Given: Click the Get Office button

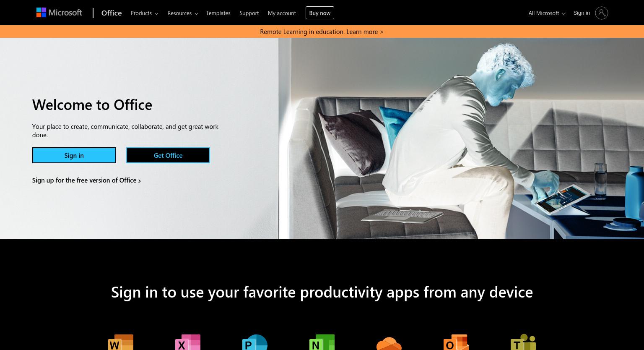Looking at the screenshot, I should [x=168, y=155].
